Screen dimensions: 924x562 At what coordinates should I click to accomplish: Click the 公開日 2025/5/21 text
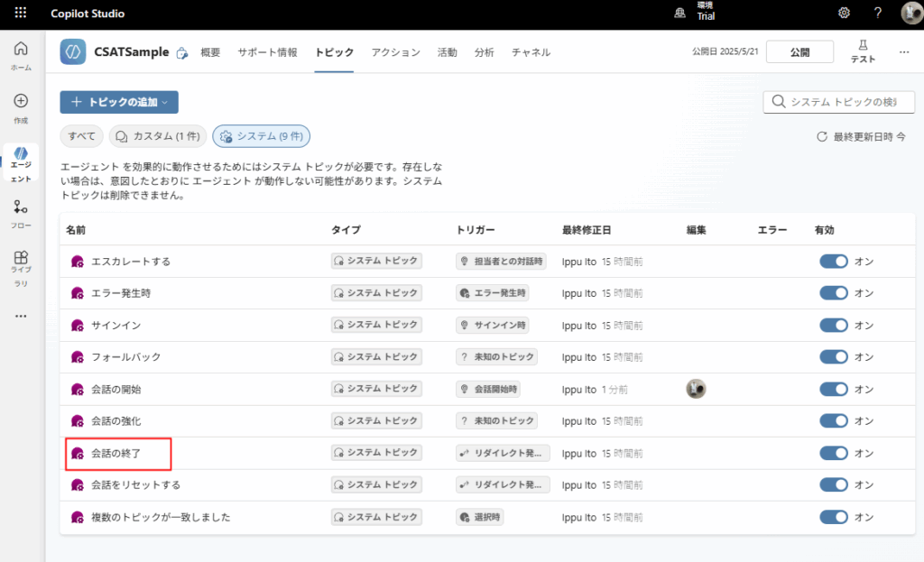click(x=725, y=51)
